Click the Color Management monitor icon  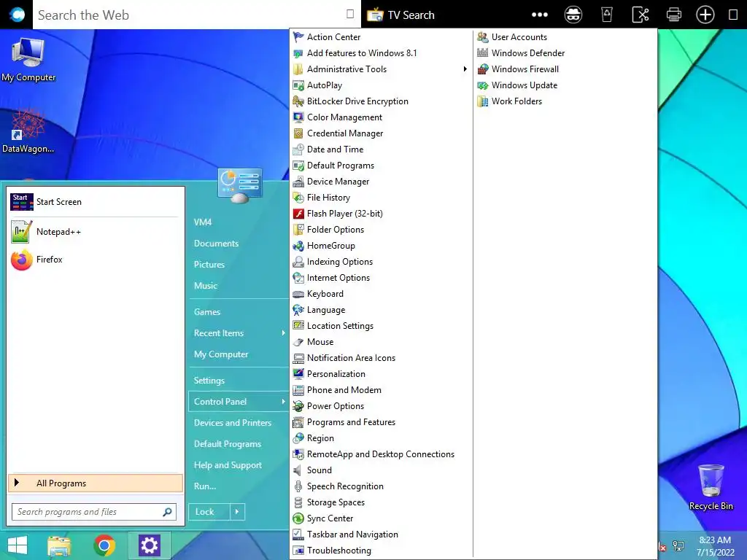coord(298,117)
